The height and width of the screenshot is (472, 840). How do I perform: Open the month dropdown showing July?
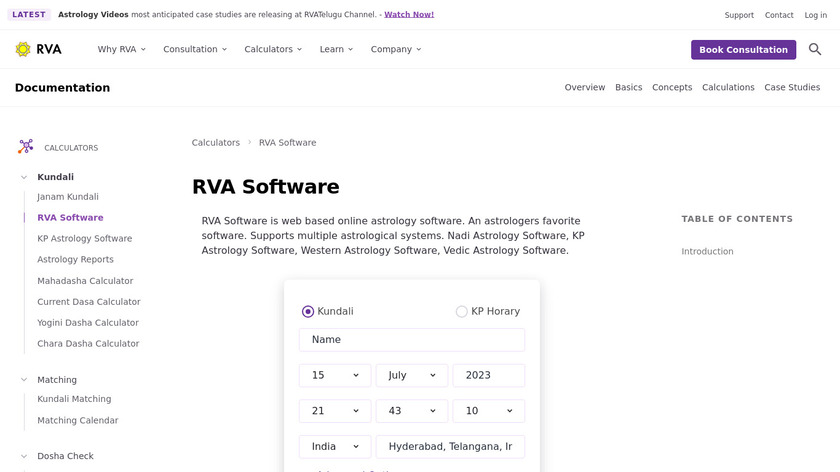[x=412, y=375]
